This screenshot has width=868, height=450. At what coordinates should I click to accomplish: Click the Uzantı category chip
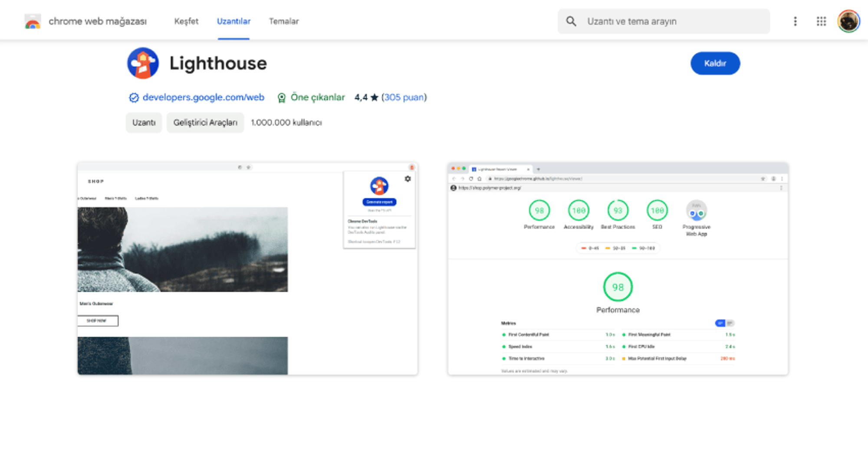(144, 123)
